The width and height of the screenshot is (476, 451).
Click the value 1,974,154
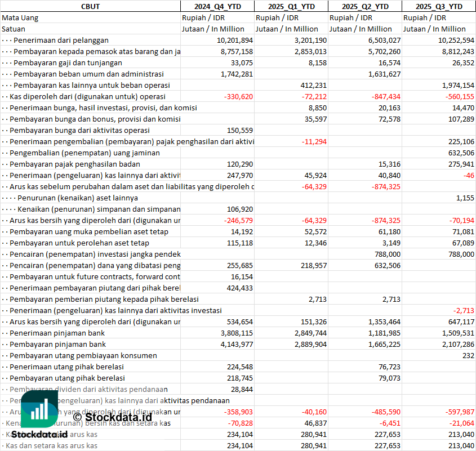tap(458, 85)
